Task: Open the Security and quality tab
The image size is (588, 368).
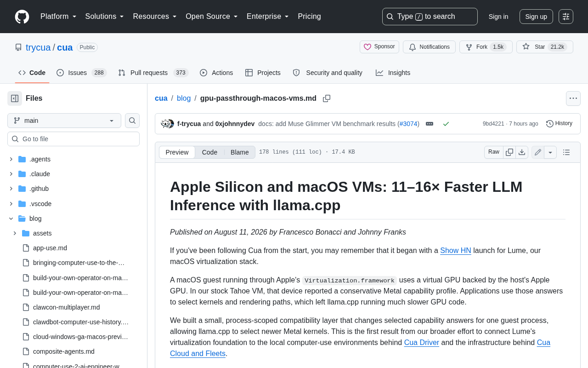Action: (x=328, y=73)
